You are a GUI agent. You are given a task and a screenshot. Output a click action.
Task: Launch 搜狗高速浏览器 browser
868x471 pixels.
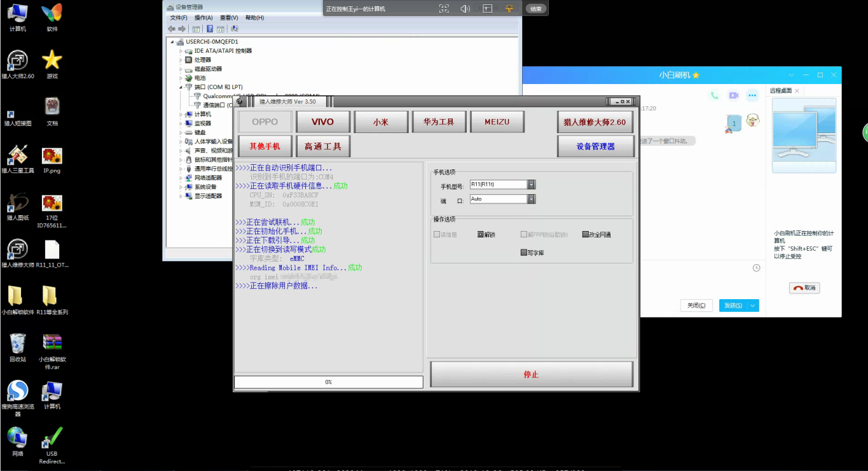point(17,398)
